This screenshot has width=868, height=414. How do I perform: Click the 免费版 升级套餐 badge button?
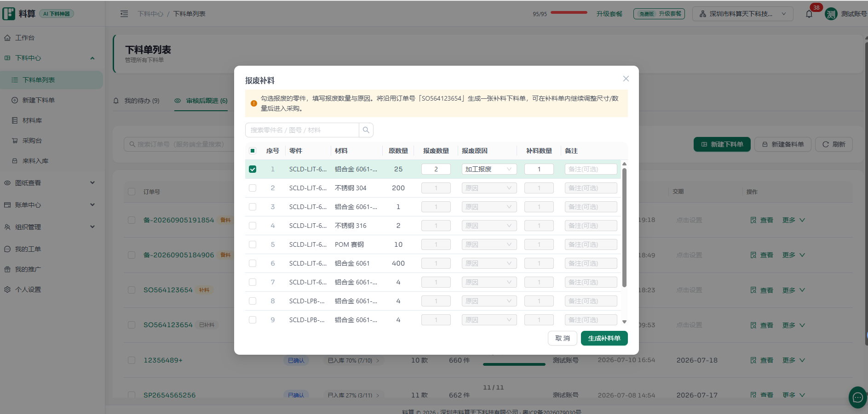pos(659,14)
